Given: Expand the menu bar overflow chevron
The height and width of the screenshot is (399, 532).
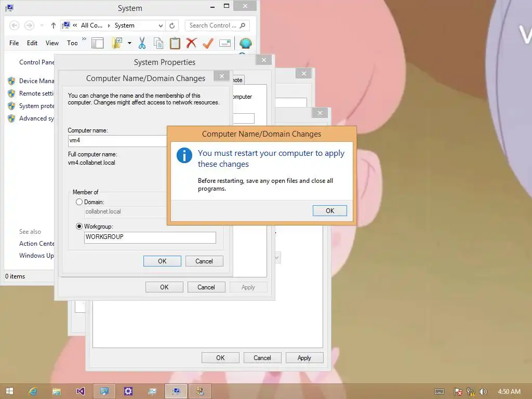Looking at the screenshot, I should point(84,38).
